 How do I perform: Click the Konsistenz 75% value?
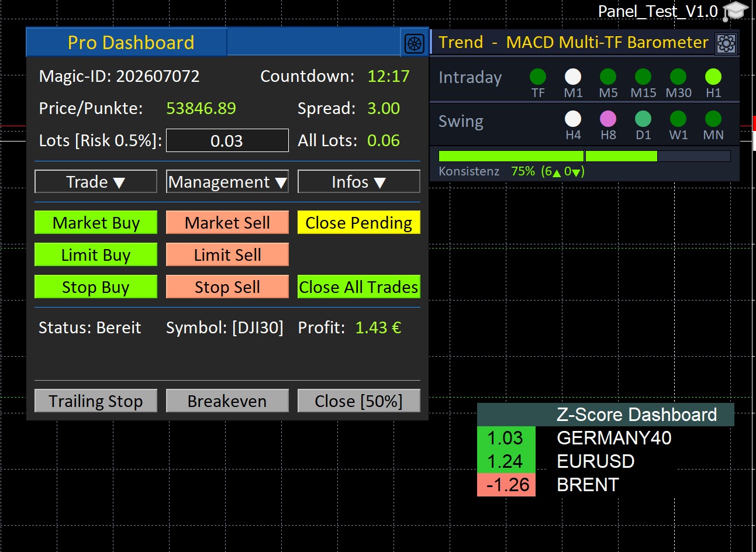click(x=523, y=171)
